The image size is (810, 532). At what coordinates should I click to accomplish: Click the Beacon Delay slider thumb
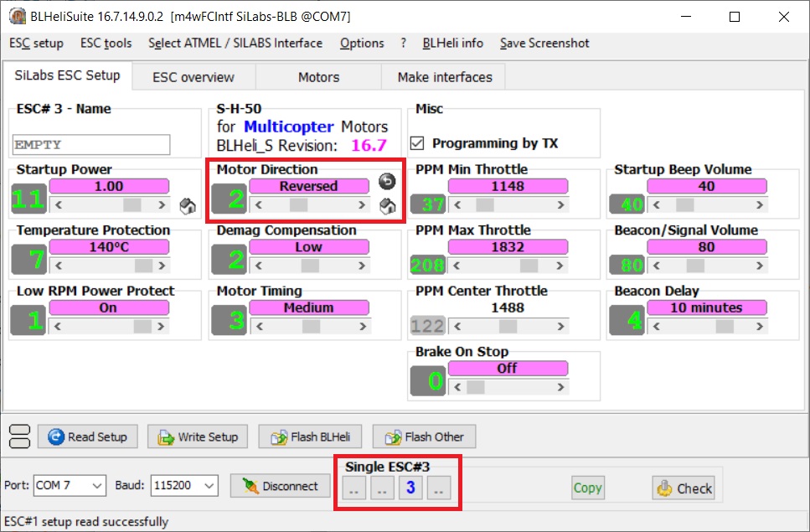pos(725,327)
